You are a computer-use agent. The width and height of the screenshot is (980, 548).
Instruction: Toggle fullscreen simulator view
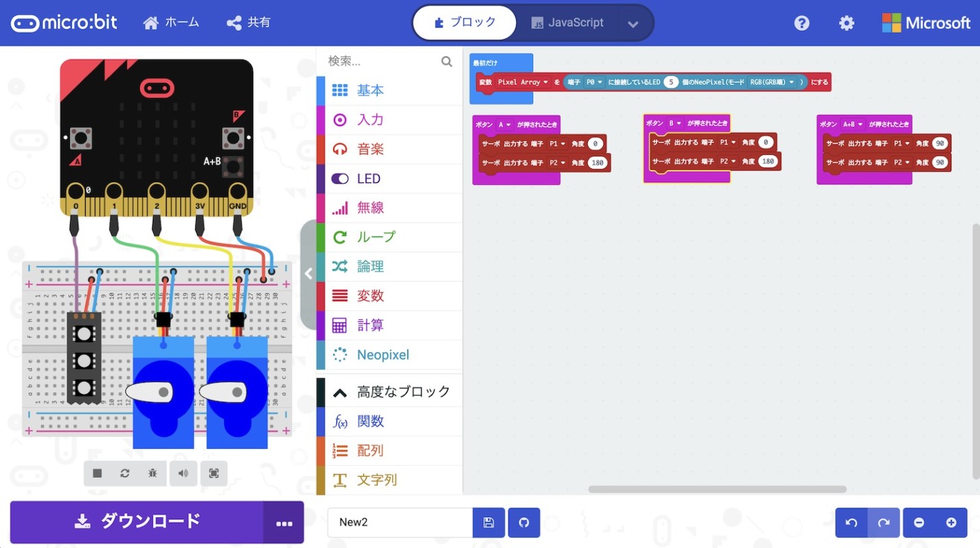click(x=213, y=473)
